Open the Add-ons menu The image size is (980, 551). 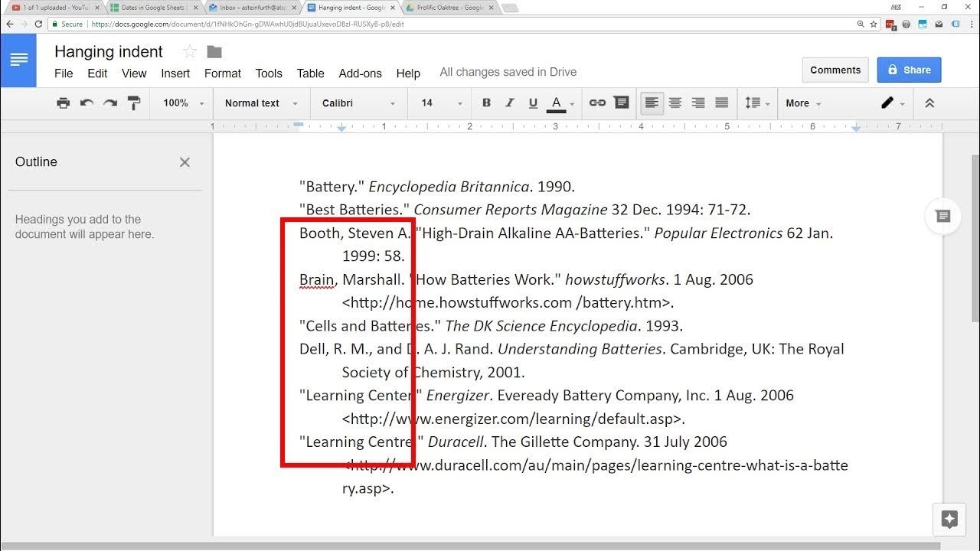[360, 73]
